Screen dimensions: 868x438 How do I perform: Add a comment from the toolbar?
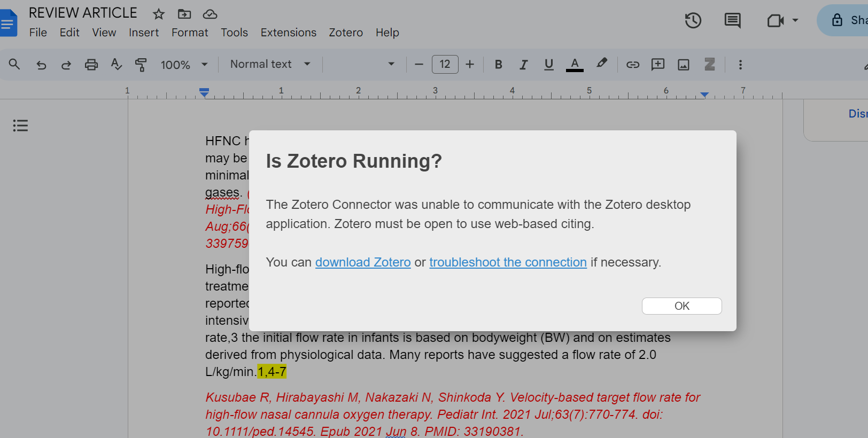tap(658, 65)
